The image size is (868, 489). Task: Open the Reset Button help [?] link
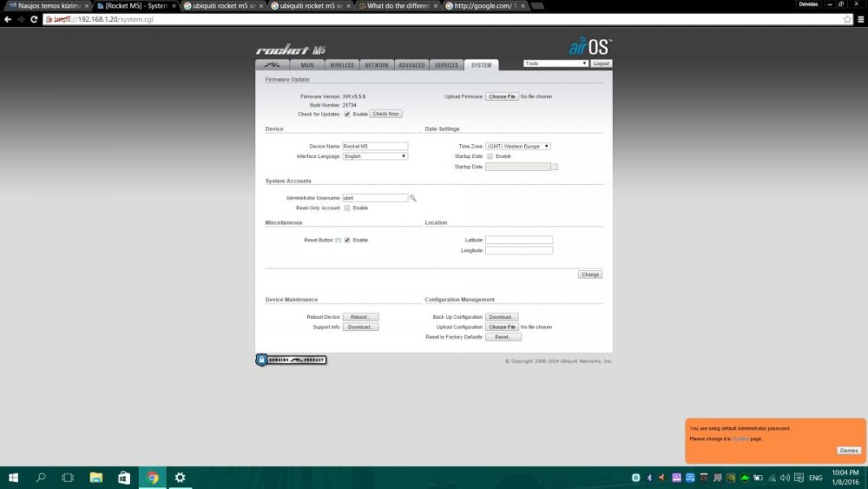click(x=339, y=240)
